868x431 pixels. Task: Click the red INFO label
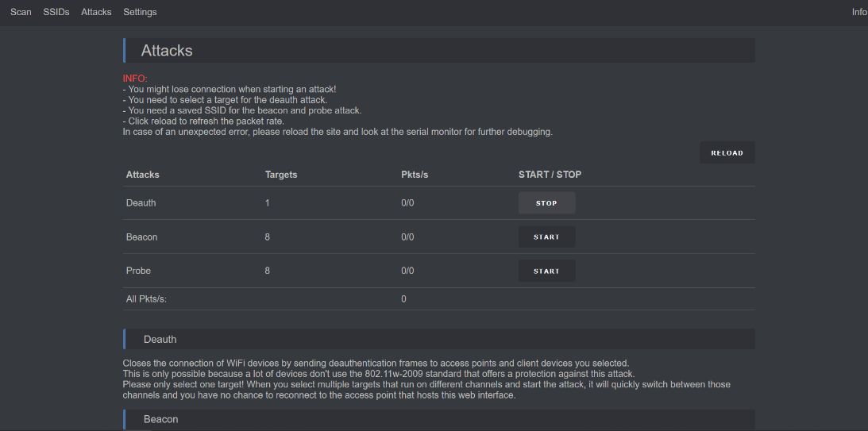point(135,79)
